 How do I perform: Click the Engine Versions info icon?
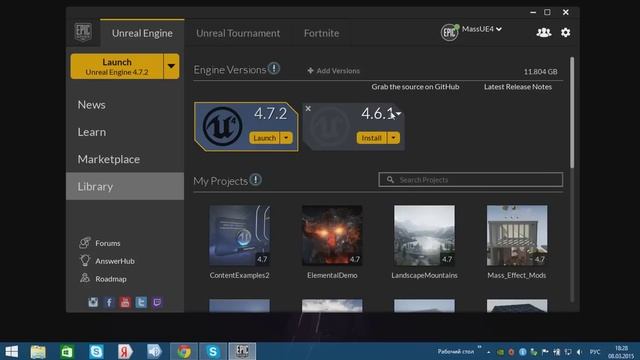tap(274, 68)
